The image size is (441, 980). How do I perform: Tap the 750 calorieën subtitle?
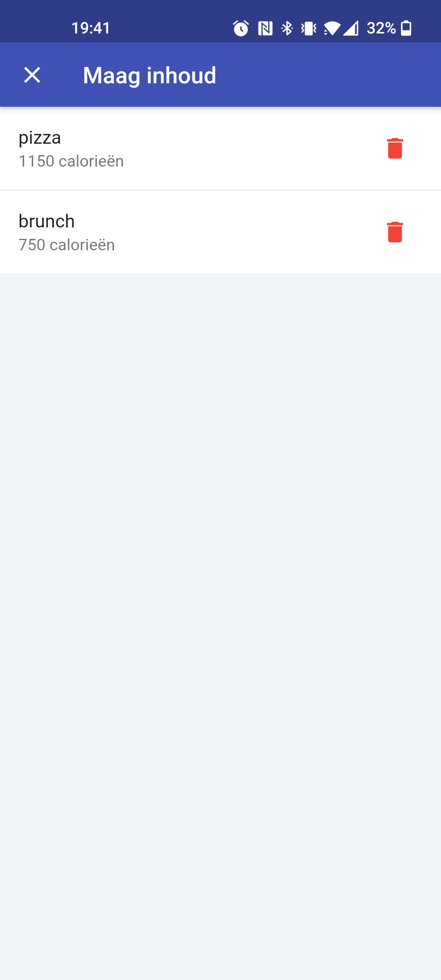click(67, 245)
